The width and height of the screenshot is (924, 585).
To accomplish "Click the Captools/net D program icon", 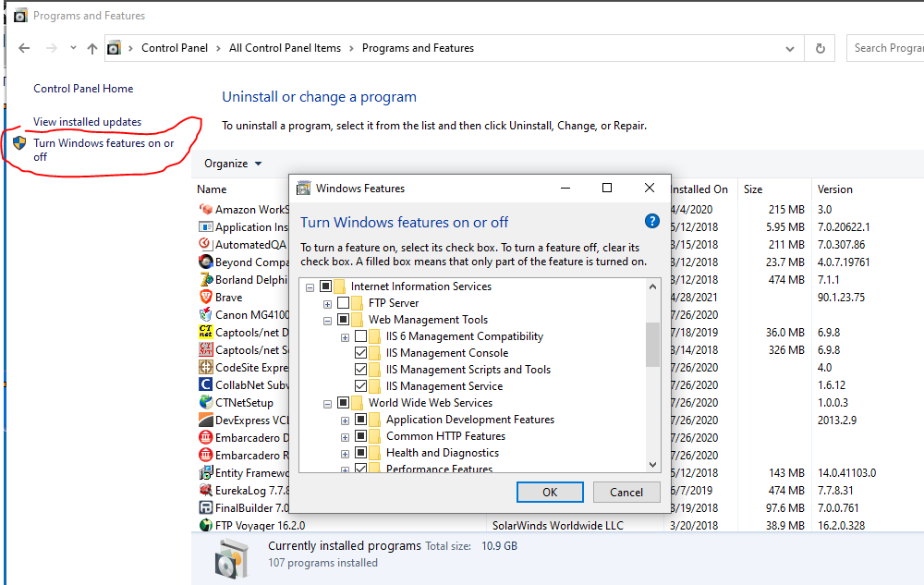I will pyautogui.click(x=206, y=332).
